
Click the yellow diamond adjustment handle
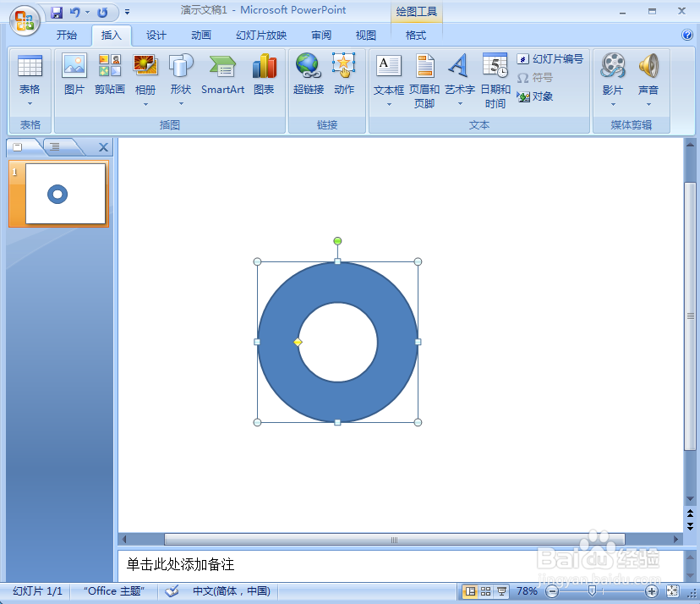pos(298,343)
